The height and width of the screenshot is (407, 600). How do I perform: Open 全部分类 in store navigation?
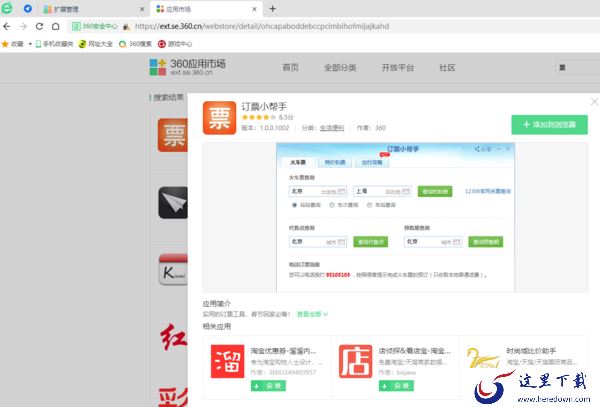[340, 68]
